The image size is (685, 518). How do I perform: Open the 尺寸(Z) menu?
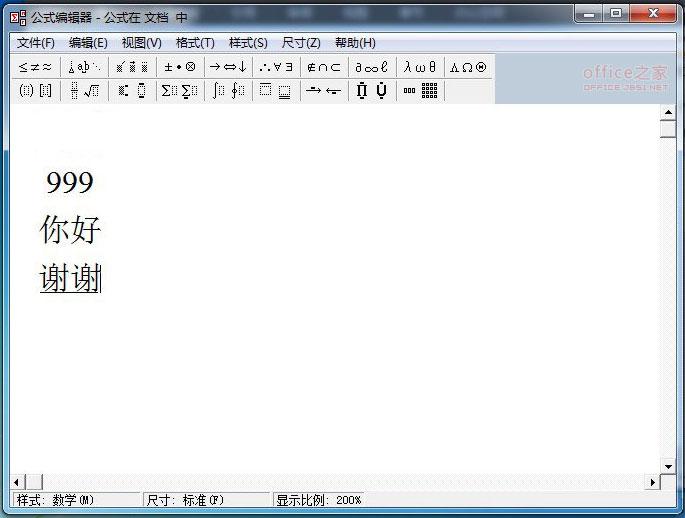pos(301,43)
